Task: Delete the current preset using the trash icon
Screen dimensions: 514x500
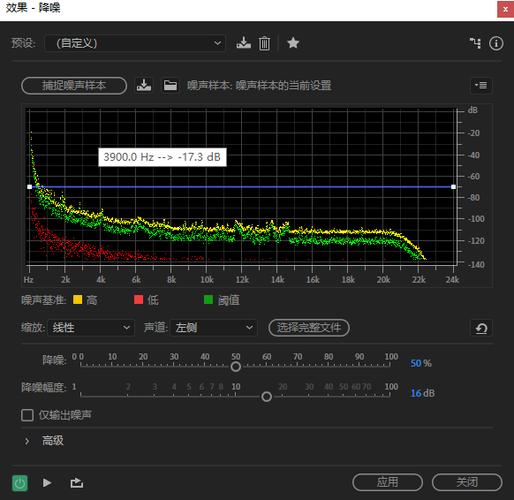Action: (x=265, y=43)
